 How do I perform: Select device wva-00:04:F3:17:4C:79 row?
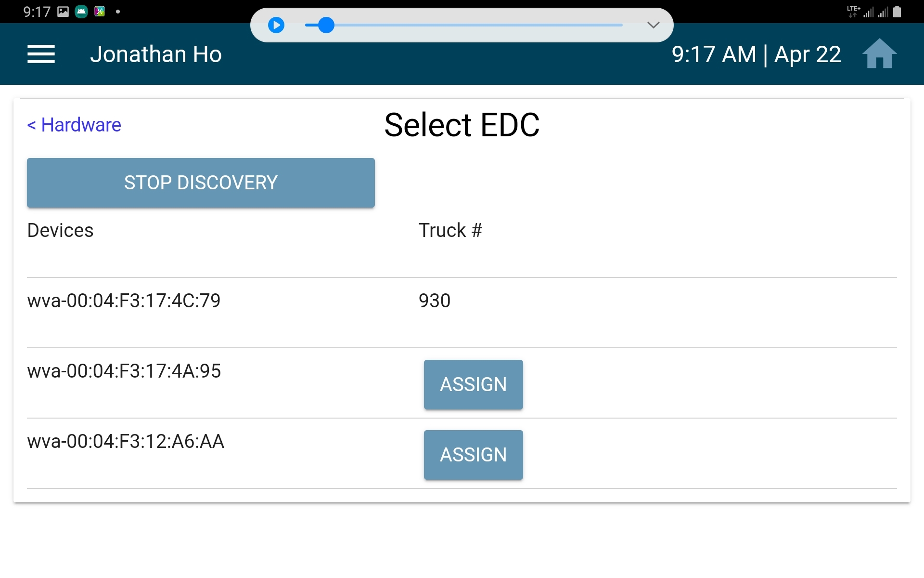[x=462, y=312]
